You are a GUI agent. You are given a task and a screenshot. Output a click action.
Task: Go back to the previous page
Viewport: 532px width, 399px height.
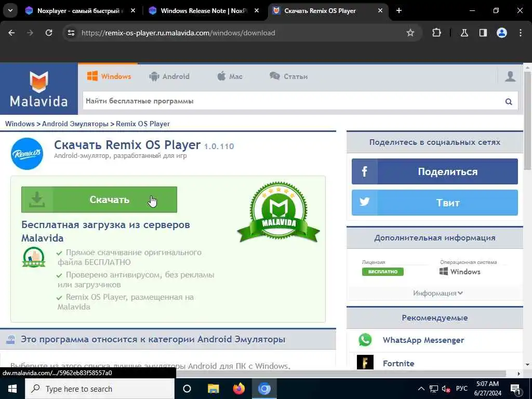click(11, 33)
